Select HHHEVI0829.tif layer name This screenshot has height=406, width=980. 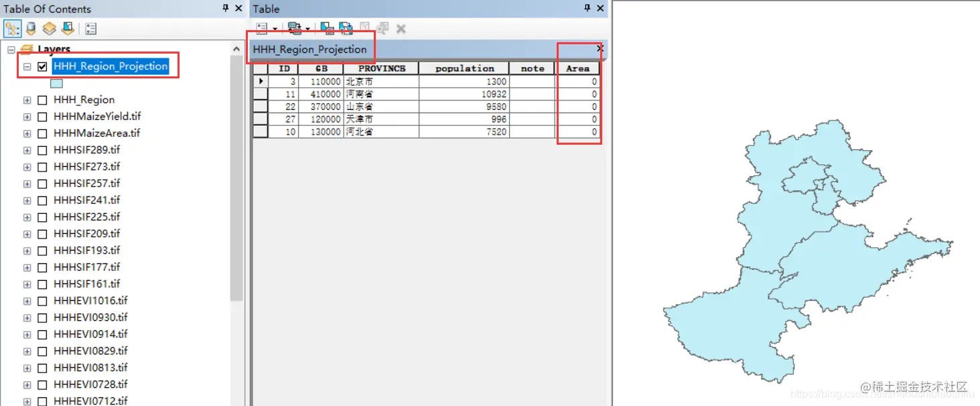pos(90,351)
